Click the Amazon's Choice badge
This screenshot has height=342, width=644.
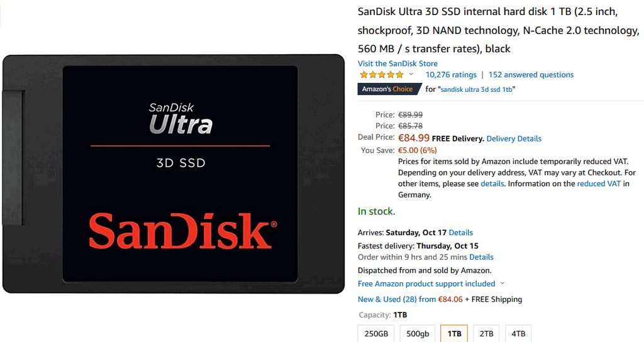click(389, 89)
